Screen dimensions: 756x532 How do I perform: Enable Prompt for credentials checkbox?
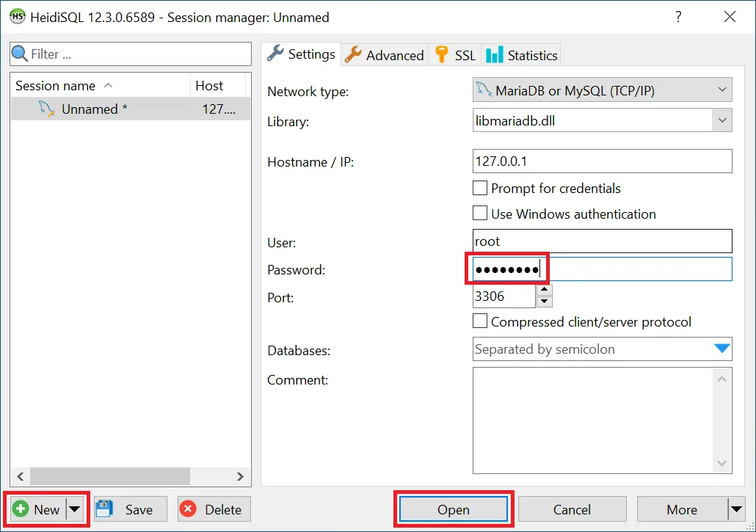click(480, 189)
